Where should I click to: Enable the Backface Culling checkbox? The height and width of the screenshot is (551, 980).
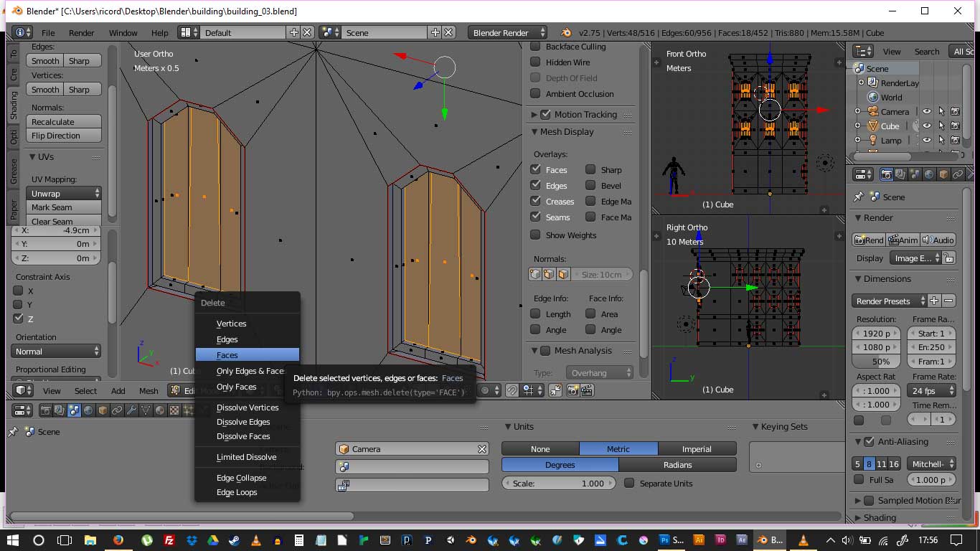point(535,47)
